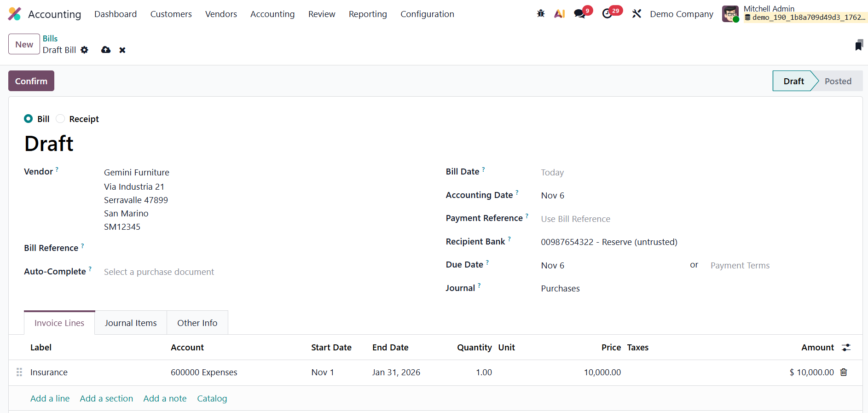
Task: Click the cloud upload save icon
Action: [x=106, y=50]
